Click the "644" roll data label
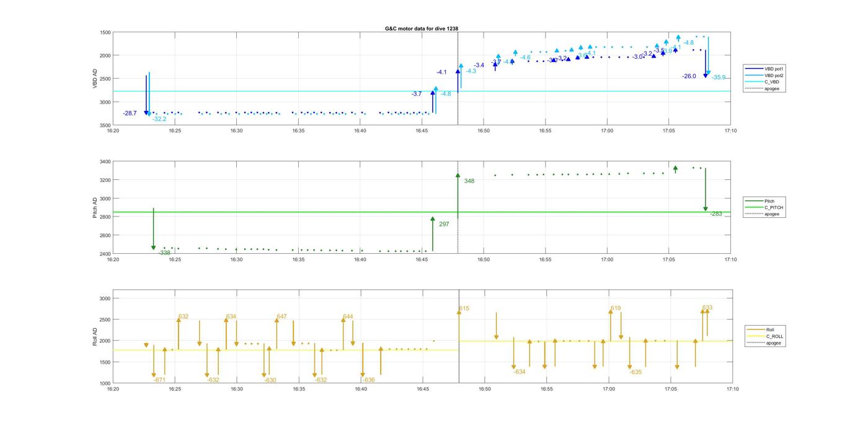 348,316
